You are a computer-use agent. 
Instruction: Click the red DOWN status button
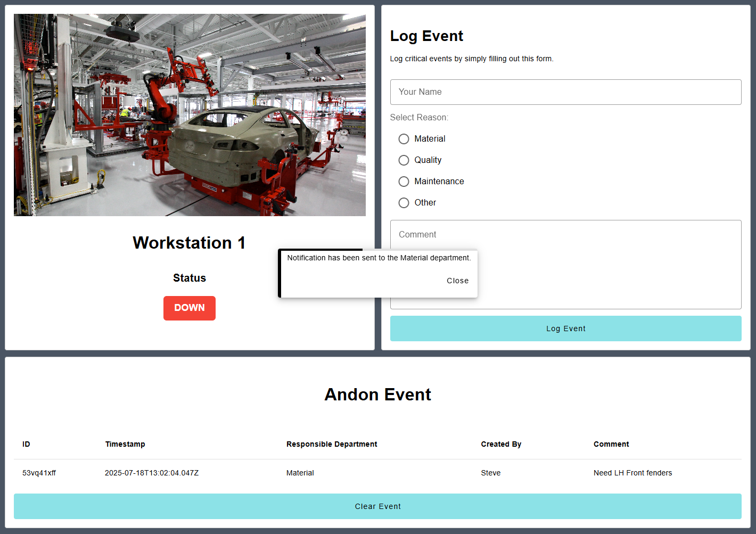tap(190, 308)
